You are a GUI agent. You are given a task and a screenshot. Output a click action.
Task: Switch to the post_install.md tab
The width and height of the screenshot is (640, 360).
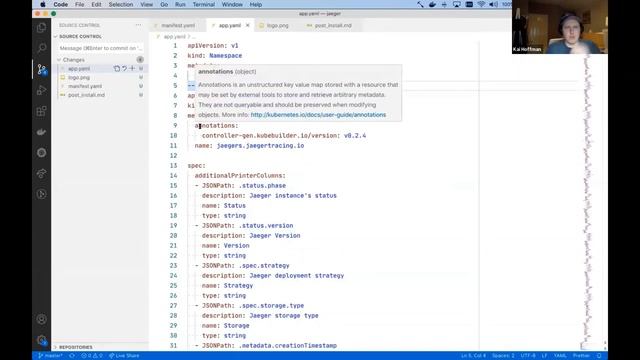point(333,25)
